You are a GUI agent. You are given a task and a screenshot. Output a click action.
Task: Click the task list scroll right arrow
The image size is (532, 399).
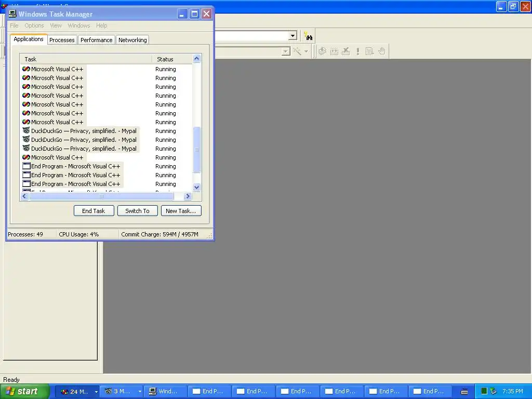pos(188,196)
